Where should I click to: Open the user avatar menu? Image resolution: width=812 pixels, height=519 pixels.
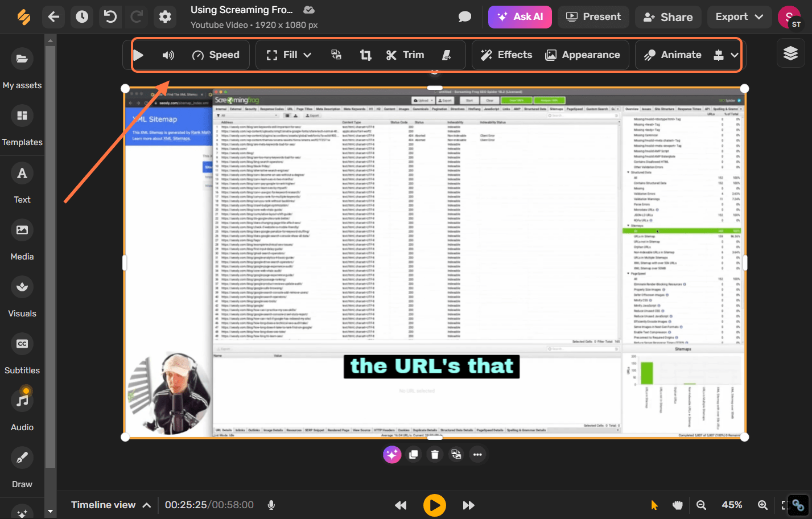[x=789, y=17]
